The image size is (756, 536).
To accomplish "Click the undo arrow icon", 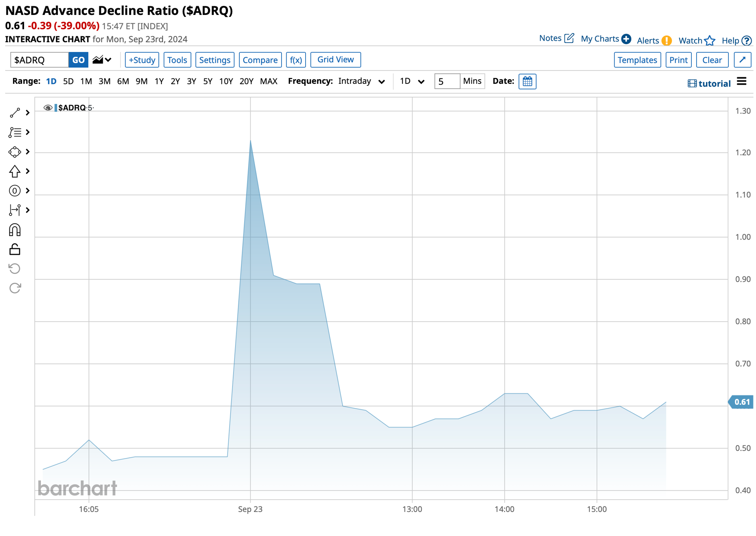I will (x=15, y=269).
